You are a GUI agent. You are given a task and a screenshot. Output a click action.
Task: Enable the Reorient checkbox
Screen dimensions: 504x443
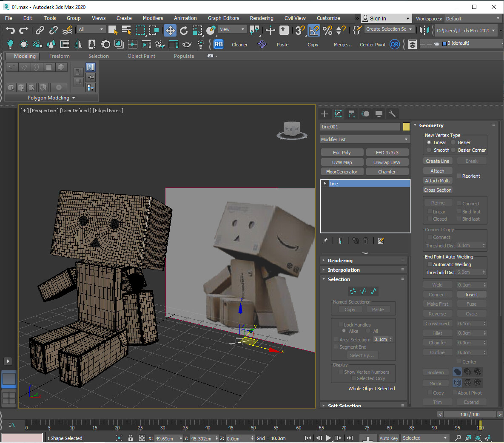459,176
